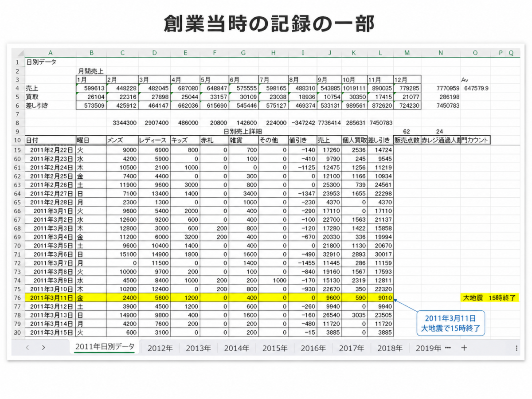Click date cell 2011年2月22日
Image resolution: width=532 pixels, height=399 pixels.
[51, 150]
